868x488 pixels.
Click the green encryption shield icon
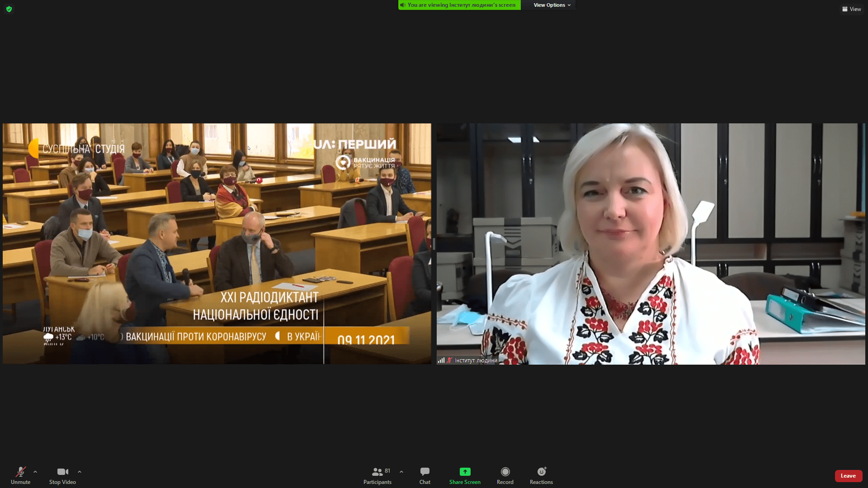9,9
